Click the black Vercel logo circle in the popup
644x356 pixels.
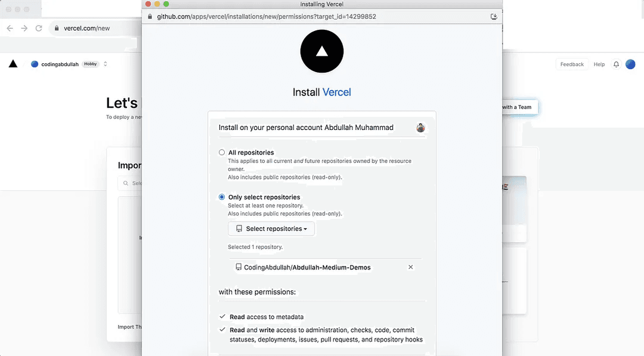(322, 51)
